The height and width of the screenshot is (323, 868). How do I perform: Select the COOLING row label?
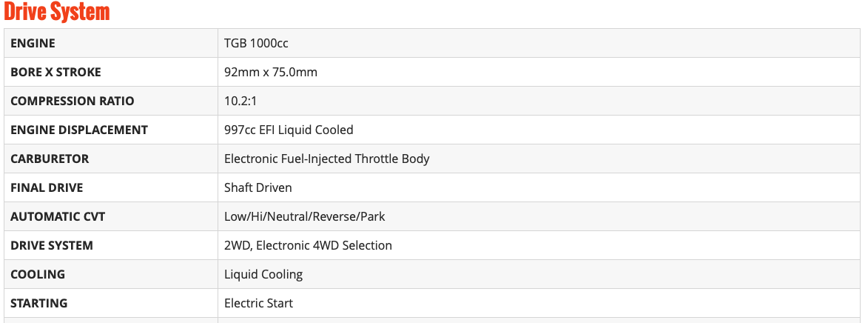pyautogui.click(x=38, y=274)
